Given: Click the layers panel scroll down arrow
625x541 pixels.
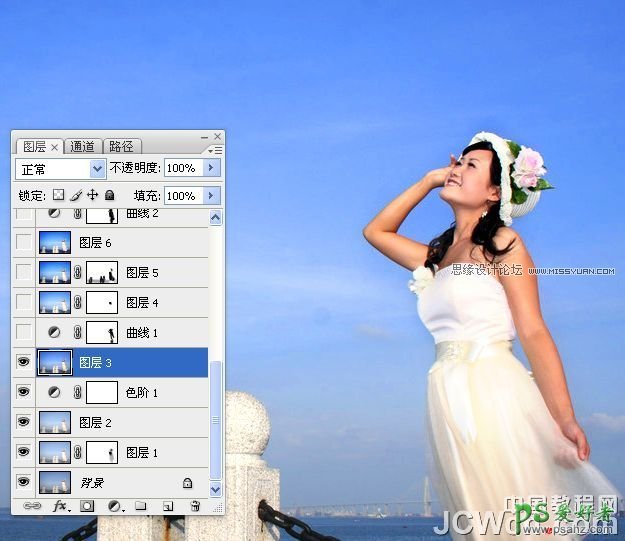Looking at the screenshot, I should point(215,489).
